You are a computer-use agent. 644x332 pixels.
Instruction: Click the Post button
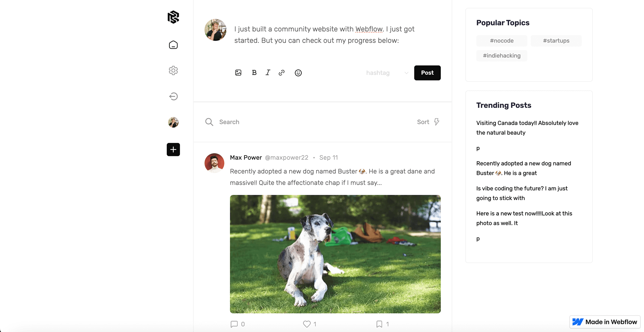pyautogui.click(x=427, y=73)
